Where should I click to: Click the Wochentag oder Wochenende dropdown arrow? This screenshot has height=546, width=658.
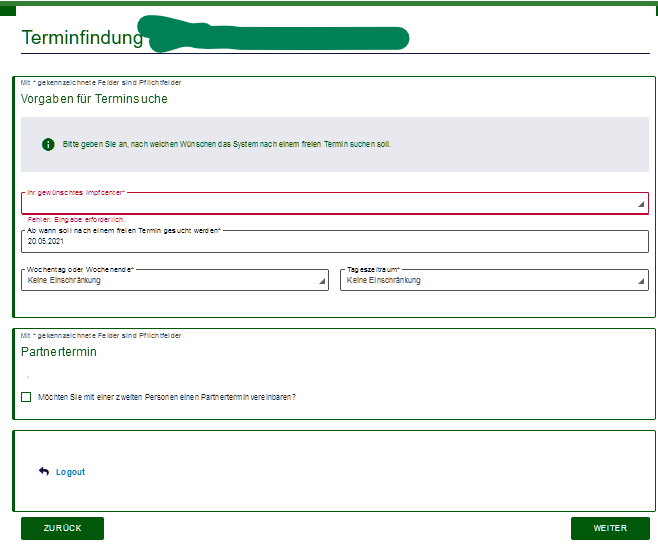pos(322,281)
